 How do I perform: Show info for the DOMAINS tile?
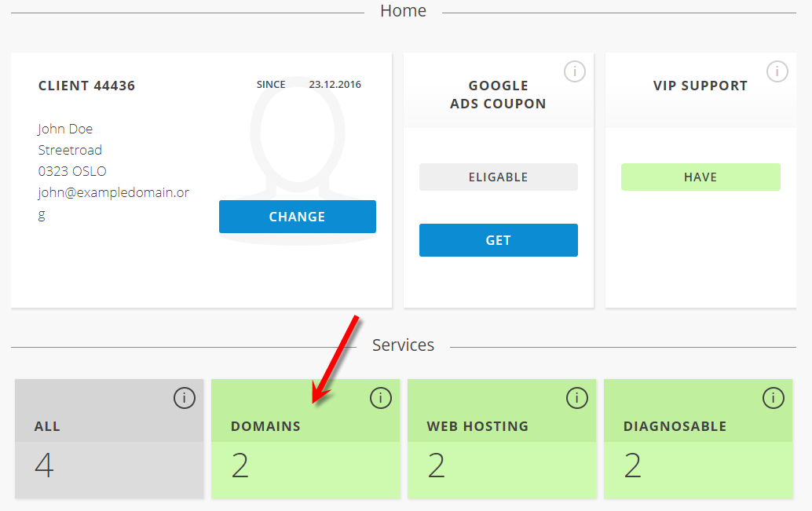click(381, 398)
